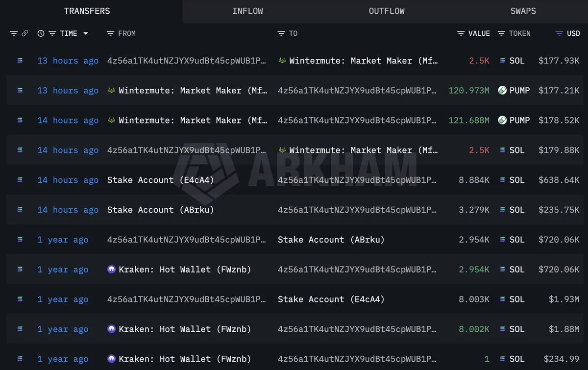The image size is (588, 370).
Task: Open the TIME column filter
Action: pyautogui.click(x=51, y=33)
